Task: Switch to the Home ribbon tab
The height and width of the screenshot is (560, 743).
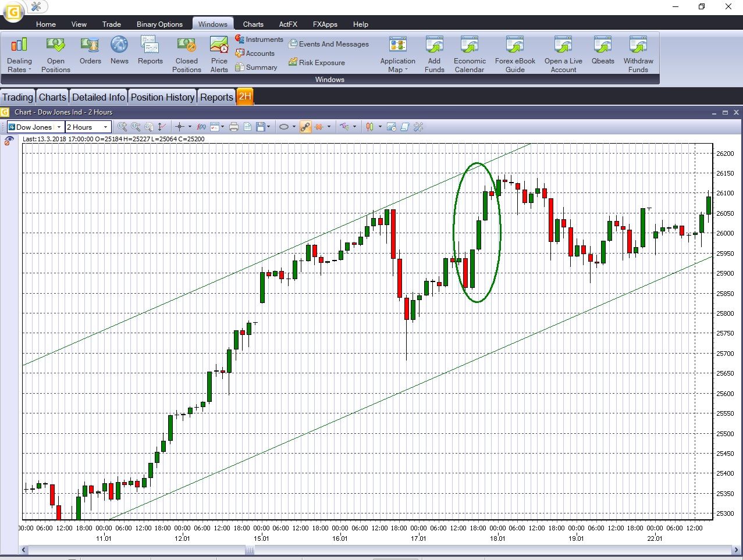Action: 46,24
